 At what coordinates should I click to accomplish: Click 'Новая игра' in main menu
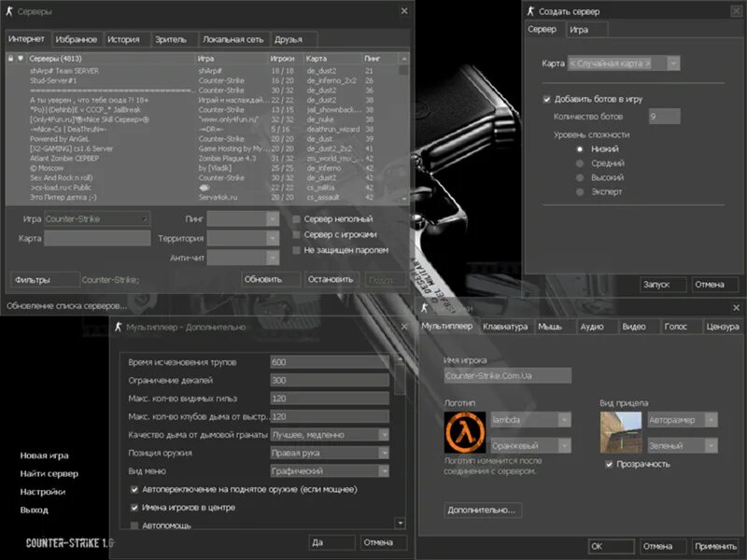[x=44, y=455]
